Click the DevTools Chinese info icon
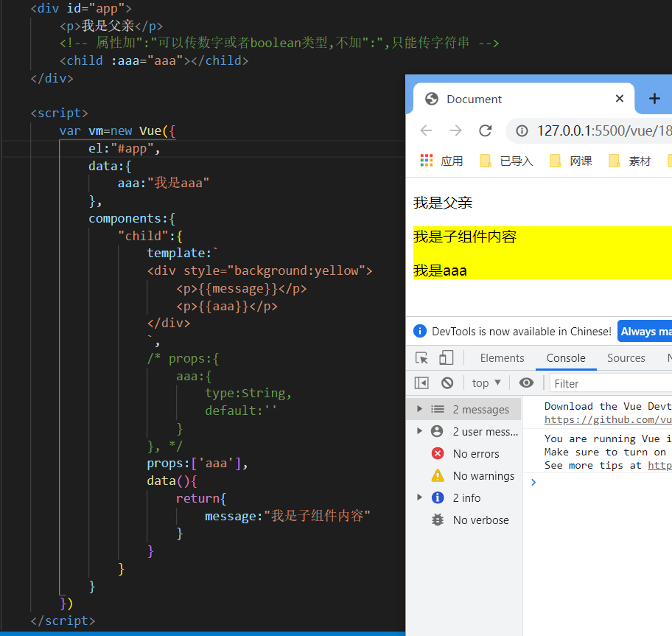Image resolution: width=672 pixels, height=636 pixels. tap(420, 331)
